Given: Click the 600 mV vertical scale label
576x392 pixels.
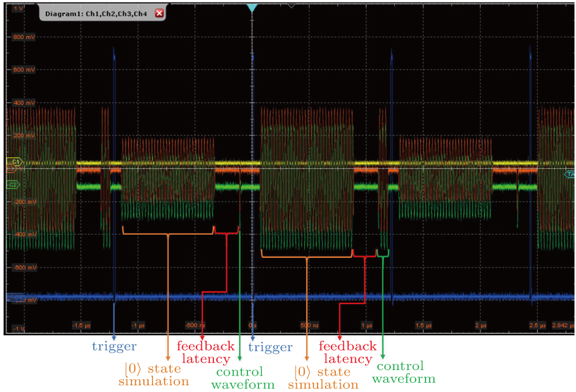Looking at the screenshot, I should (24, 69).
